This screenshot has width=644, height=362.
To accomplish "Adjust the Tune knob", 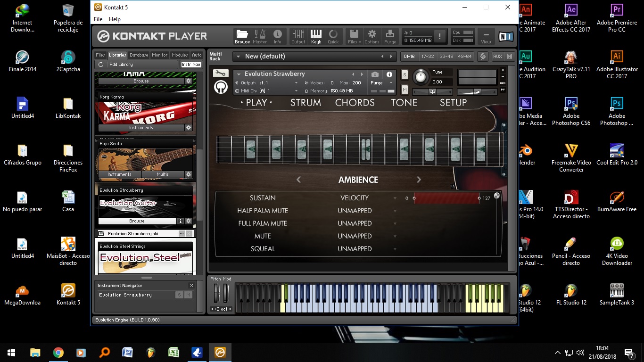I will click(x=421, y=77).
